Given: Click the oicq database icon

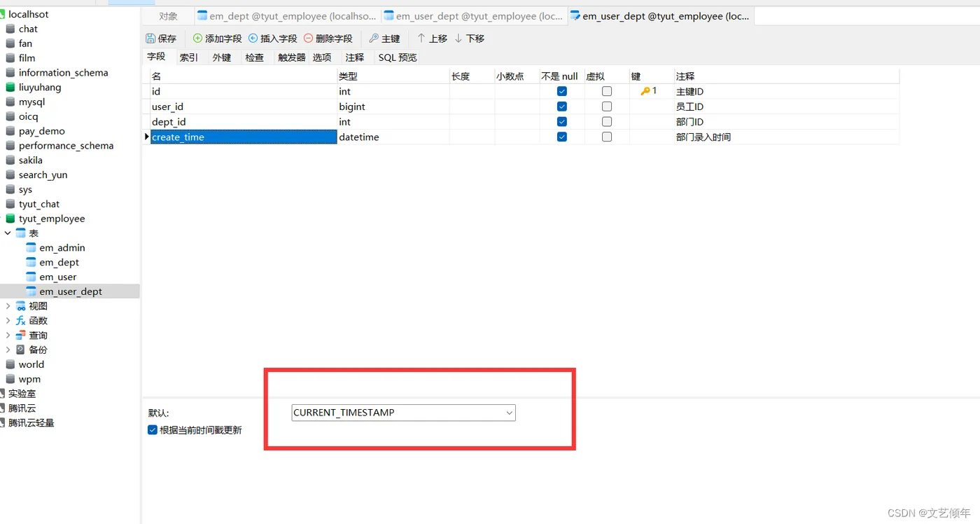Looking at the screenshot, I should pyautogui.click(x=10, y=117).
